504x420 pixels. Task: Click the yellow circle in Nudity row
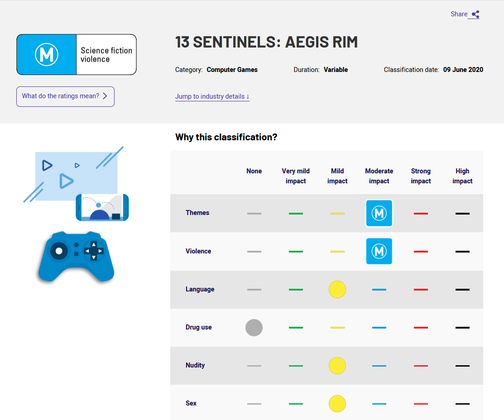337,366
